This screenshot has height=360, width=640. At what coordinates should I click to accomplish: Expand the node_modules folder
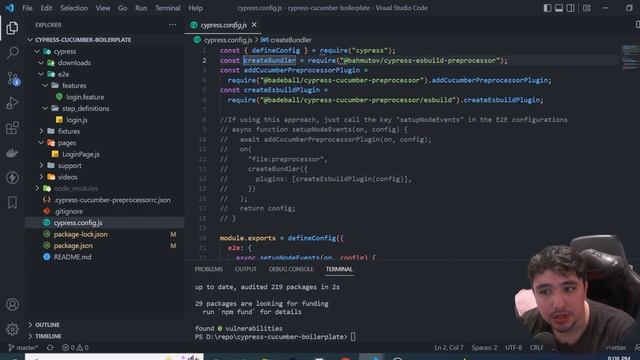point(37,189)
